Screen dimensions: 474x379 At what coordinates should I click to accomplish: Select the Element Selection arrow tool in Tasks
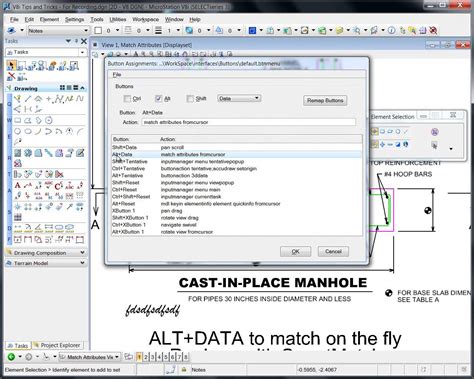(11, 65)
